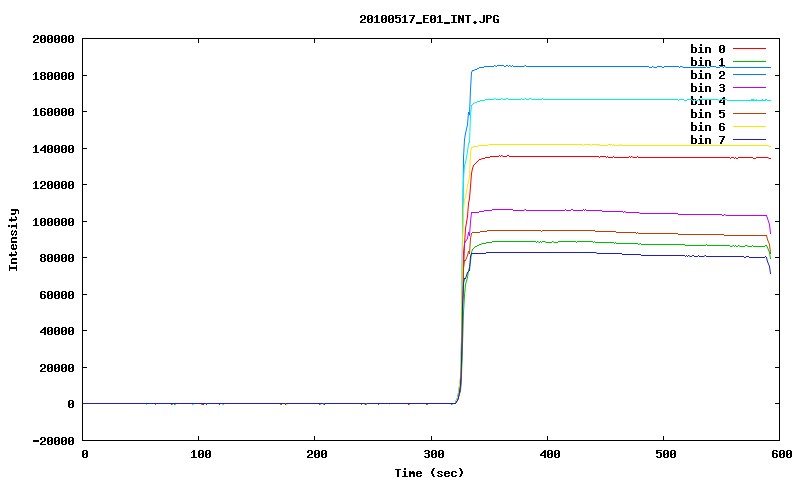Viewport: 800px width, 480px height.
Task: Click the 200000 y-axis tick label
Action: pyautogui.click(x=53, y=39)
